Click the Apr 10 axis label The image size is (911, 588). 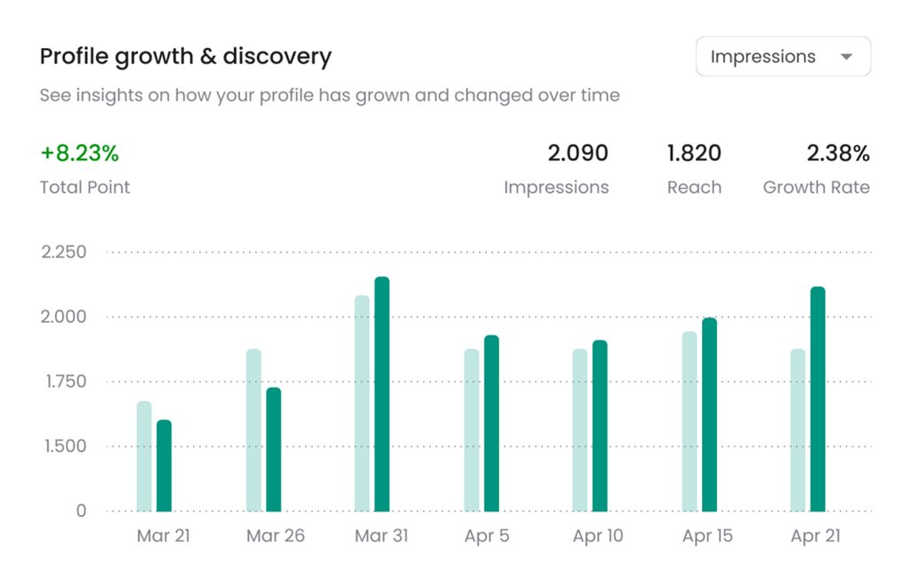[600, 536]
